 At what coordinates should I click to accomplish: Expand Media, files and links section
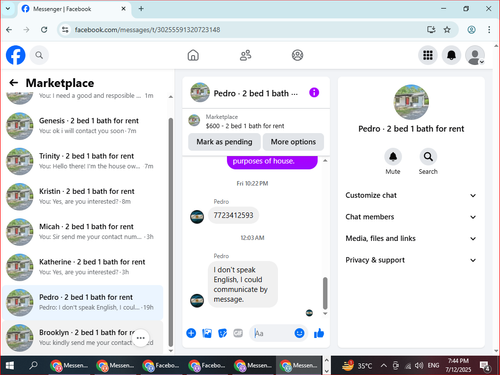click(411, 239)
